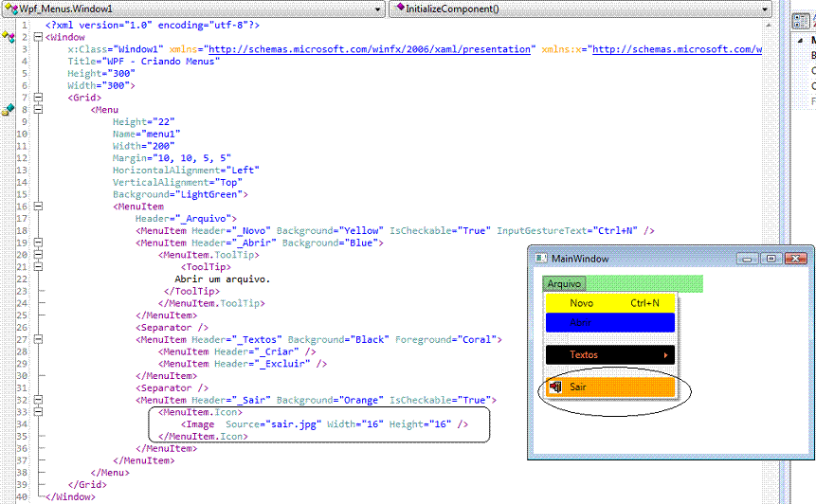Minimize the MainWindow preview window

(749, 259)
